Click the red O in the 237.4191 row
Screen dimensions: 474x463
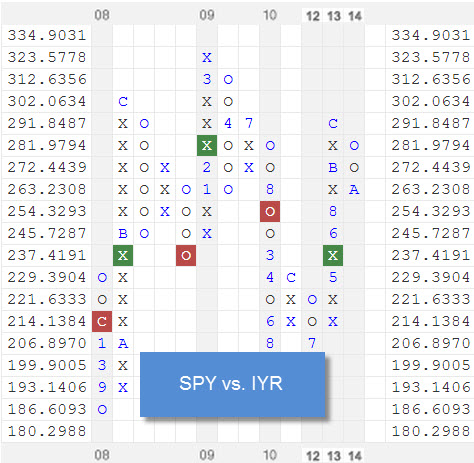click(186, 255)
